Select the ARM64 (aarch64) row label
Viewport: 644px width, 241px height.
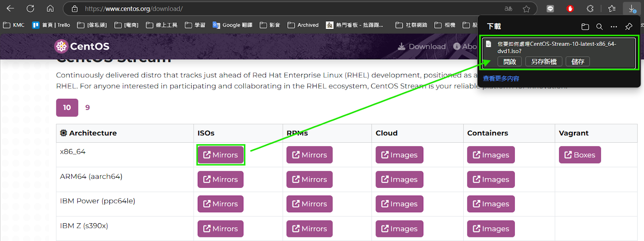pyautogui.click(x=91, y=177)
